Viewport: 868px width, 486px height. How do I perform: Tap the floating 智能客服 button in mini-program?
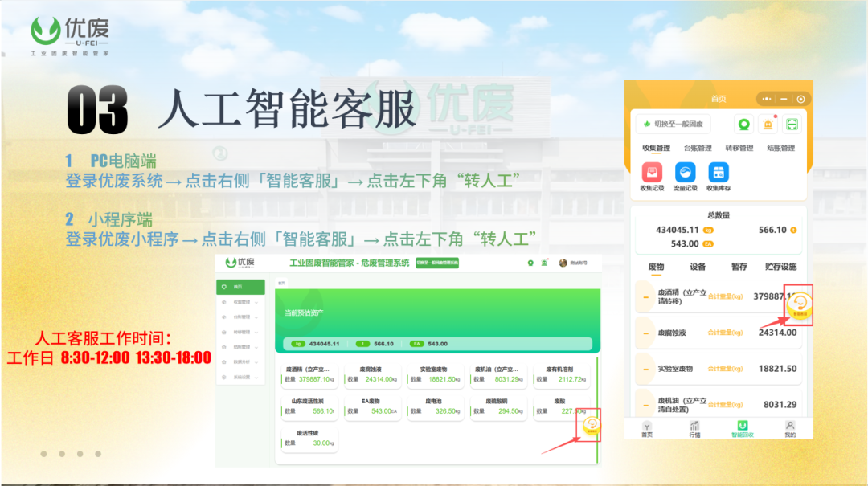(x=800, y=305)
